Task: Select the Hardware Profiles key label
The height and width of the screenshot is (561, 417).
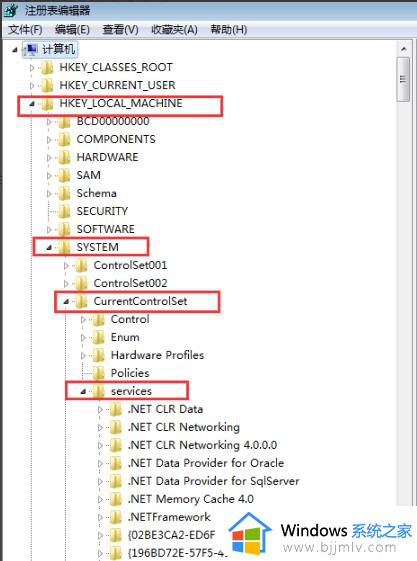Action: [157, 355]
